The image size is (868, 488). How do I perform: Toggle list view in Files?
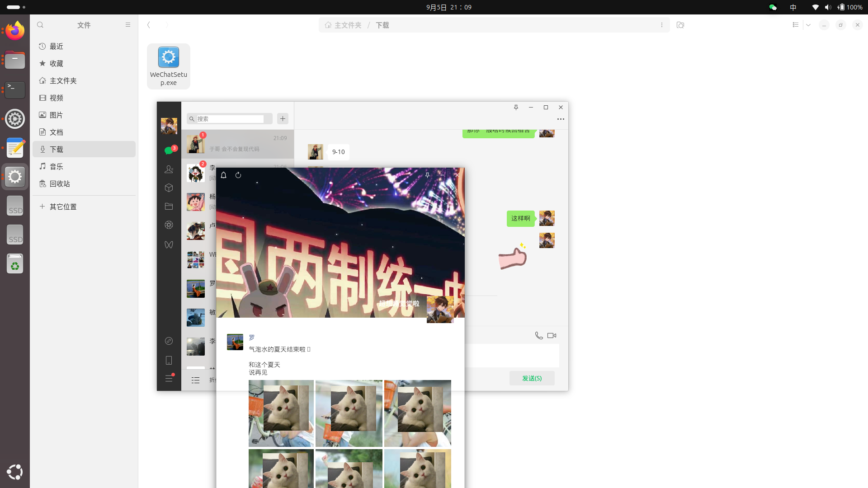[796, 25]
